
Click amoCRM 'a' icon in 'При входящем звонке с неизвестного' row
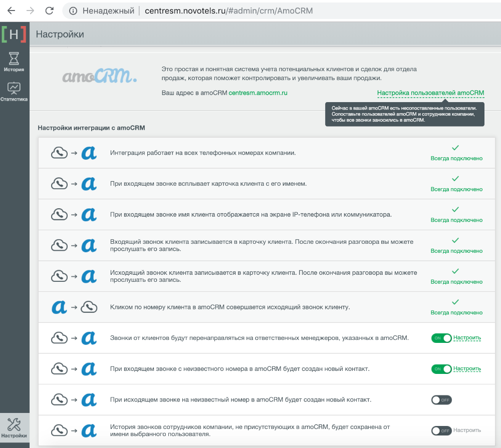click(89, 369)
